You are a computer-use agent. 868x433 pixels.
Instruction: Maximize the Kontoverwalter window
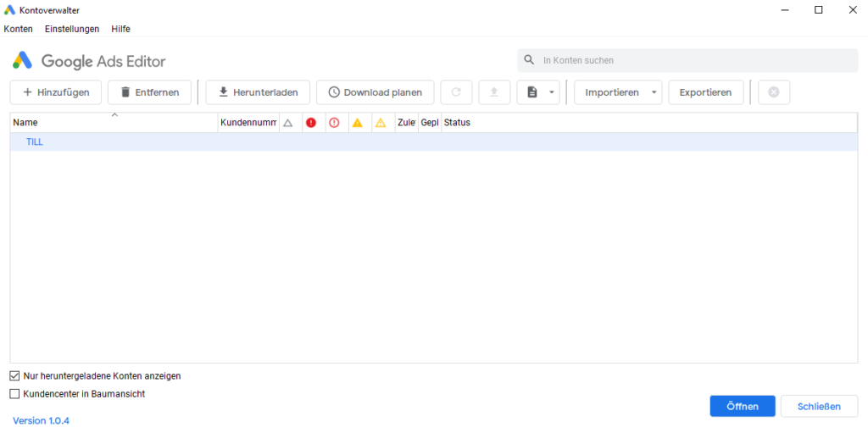(818, 10)
